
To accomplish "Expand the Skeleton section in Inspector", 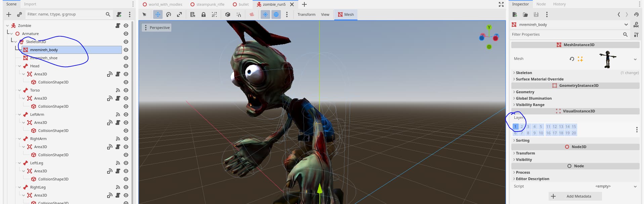I will point(524,73).
